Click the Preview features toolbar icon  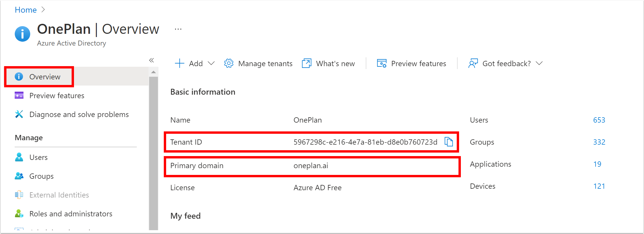coord(382,63)
